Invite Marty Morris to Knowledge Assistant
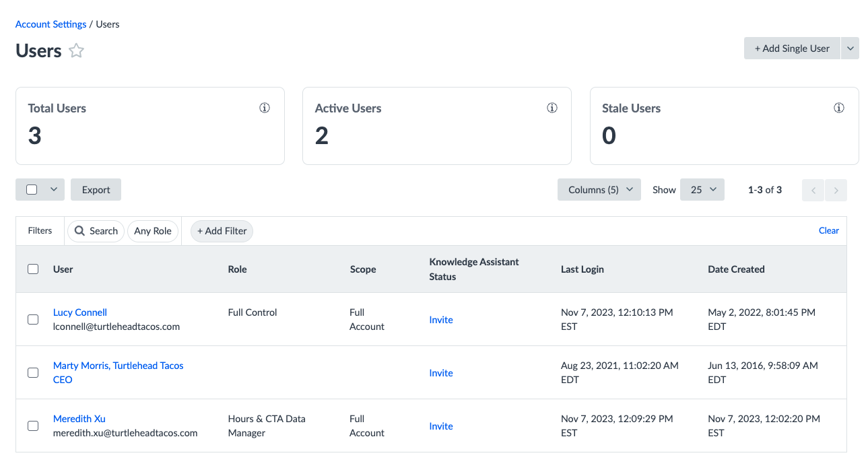 tap(441, 373)
